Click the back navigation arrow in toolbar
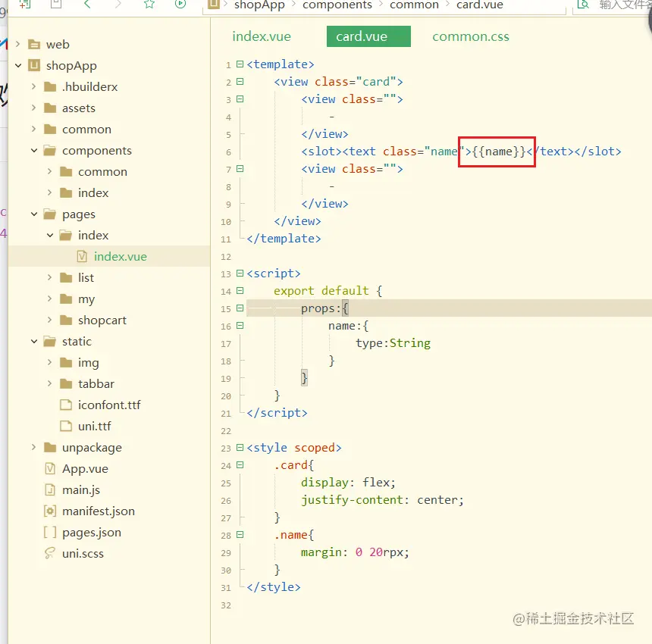 87,4
